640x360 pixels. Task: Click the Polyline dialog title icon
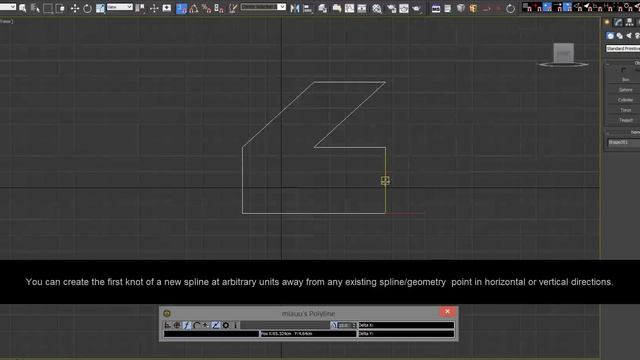[x=167, y=313]
